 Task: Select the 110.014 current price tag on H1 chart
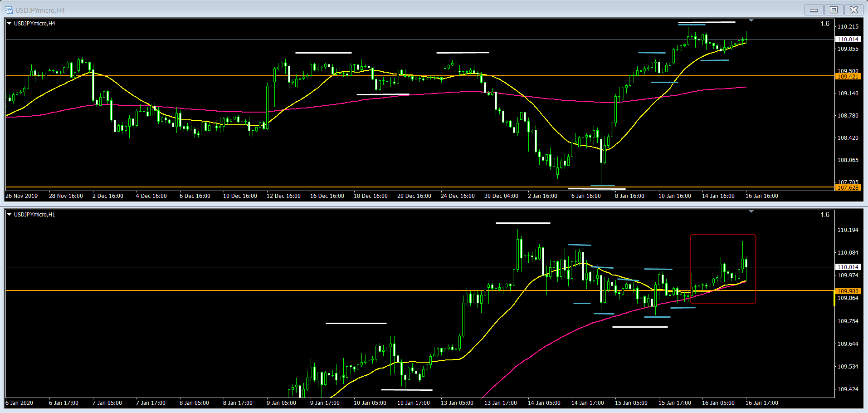point(848,267)
